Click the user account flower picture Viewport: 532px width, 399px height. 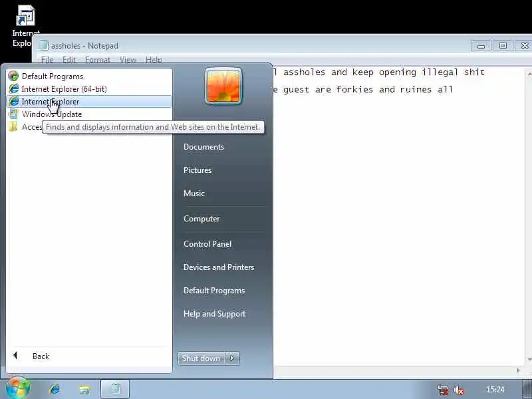pos(223,86)
